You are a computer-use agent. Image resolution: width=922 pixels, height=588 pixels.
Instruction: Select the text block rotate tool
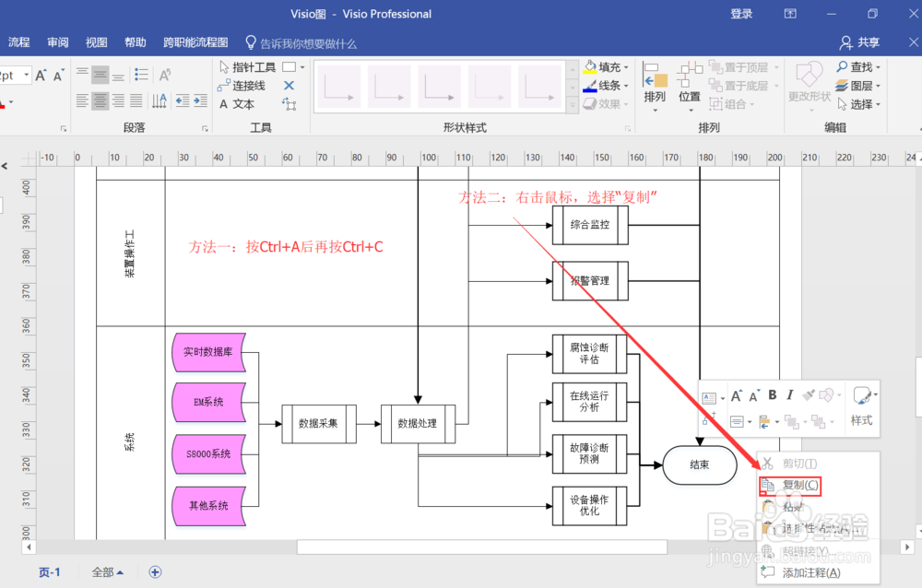289,104
